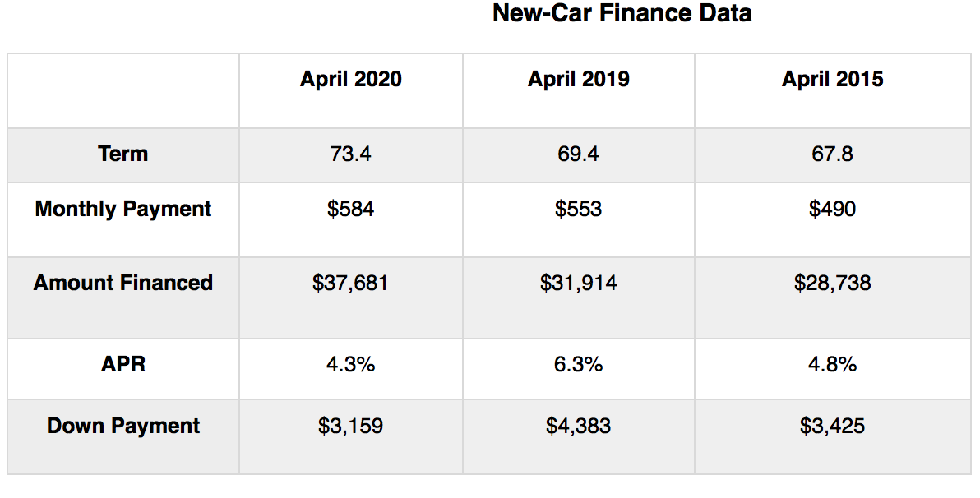Click the $37,681 amount financed value
This screenshot has height=498, width=980.
(x=351, y=284)
